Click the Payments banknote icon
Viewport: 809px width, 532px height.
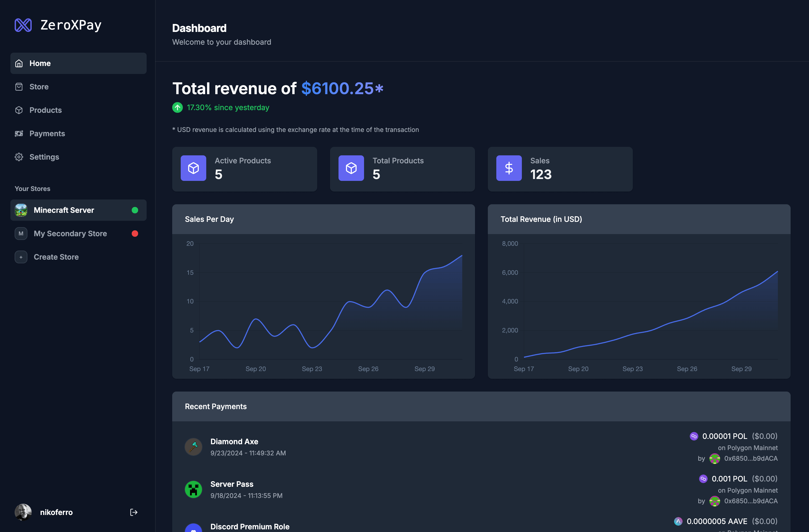19,134
